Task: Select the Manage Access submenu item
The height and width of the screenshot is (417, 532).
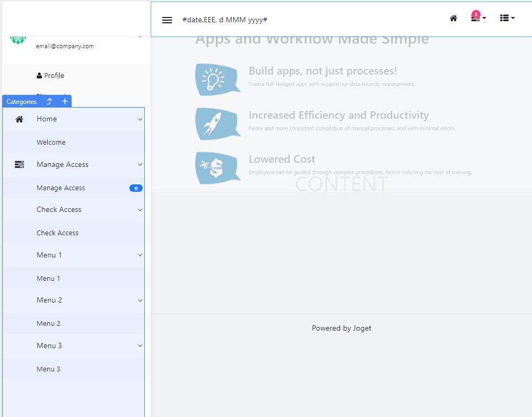Action: tap(74, 188)
